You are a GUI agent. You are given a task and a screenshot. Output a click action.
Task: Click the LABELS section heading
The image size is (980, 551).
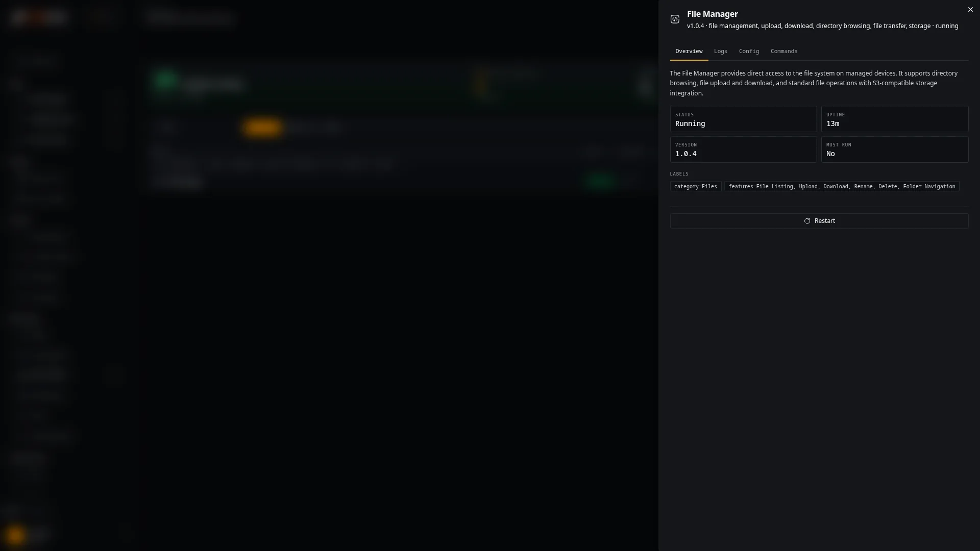(679, 174)
